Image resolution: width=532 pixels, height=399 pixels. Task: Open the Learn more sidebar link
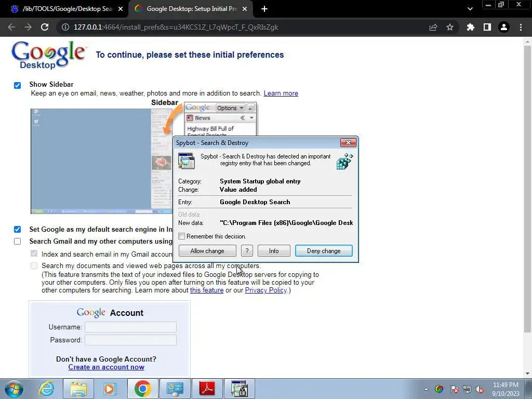click(281, 94)
